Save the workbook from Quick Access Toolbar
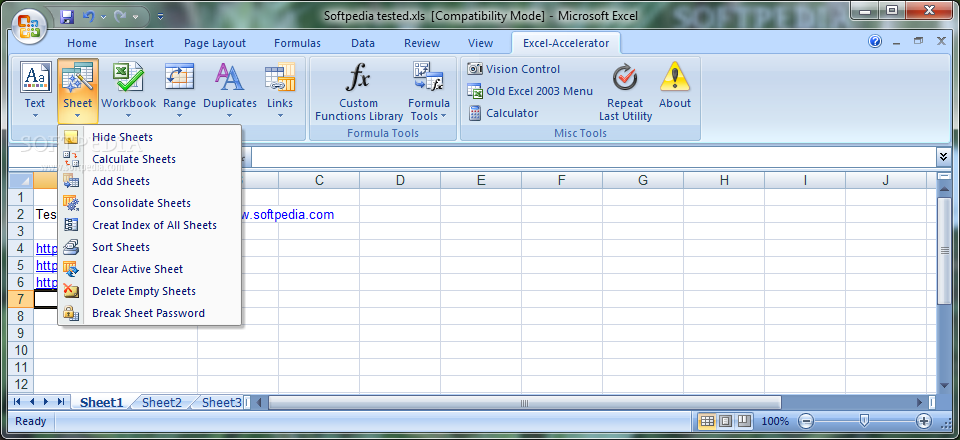The height and width of the screenshot is (440, 960). click(67, 17)
